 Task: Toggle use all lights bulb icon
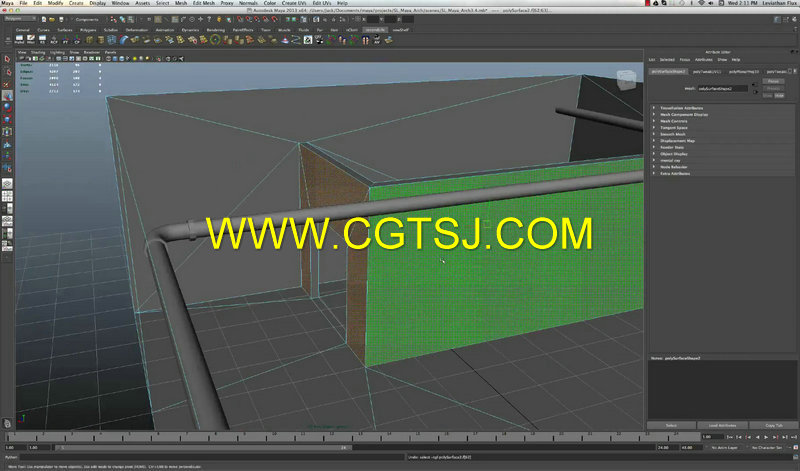click(135, 59)
